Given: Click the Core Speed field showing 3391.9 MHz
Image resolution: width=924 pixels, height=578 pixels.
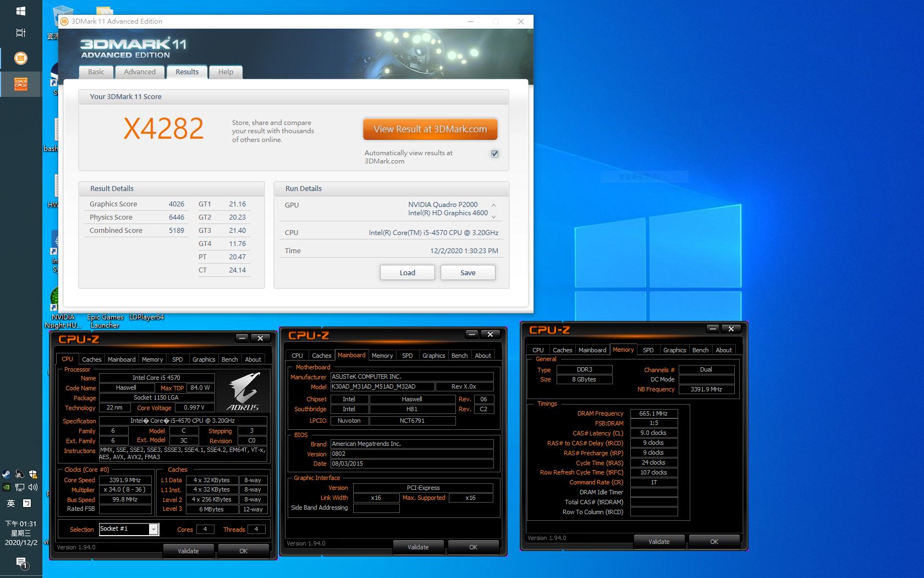Looking at the screenshot, I should coord(125,480).
